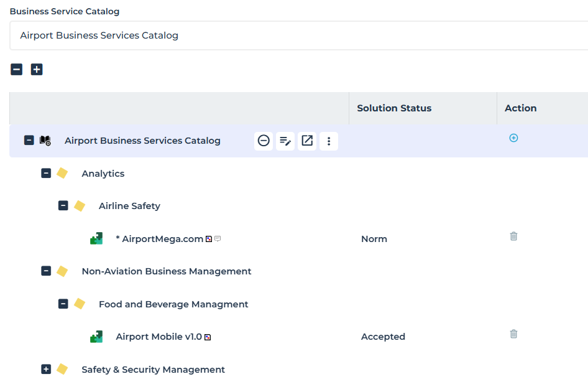Viewport: 588px width, 392px height.
Task: Delete Airport Mobile v1.0 using trash icon
Action: 513,334
